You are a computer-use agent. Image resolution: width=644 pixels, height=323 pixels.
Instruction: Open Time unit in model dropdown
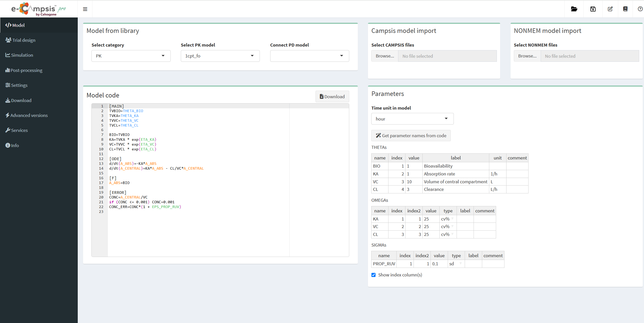412,119
